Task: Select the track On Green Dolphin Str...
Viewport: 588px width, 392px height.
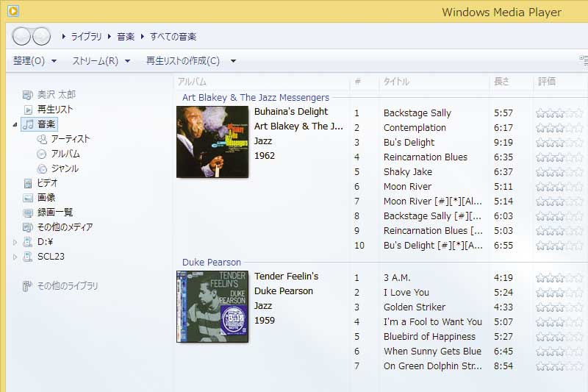Action: coord(433,366)
